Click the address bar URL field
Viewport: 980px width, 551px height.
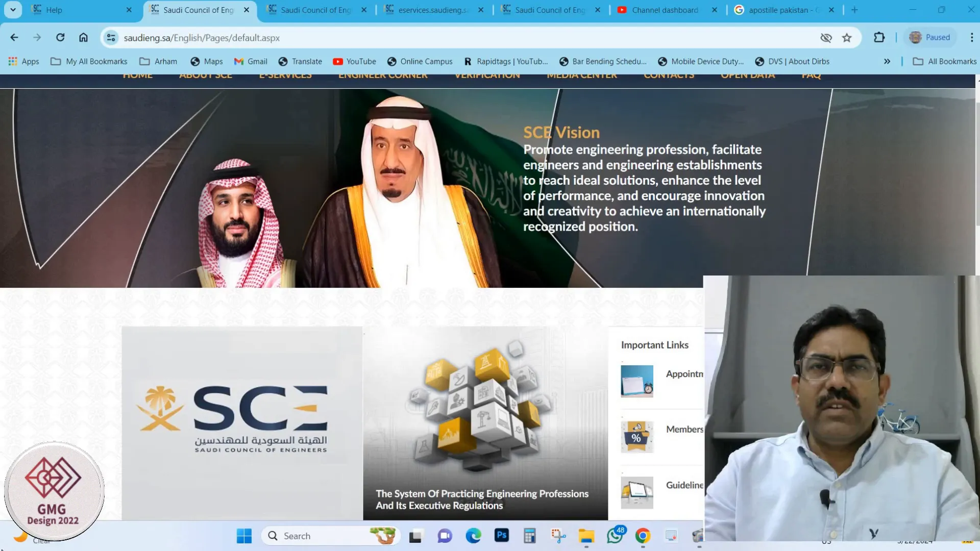click(459, 38)
